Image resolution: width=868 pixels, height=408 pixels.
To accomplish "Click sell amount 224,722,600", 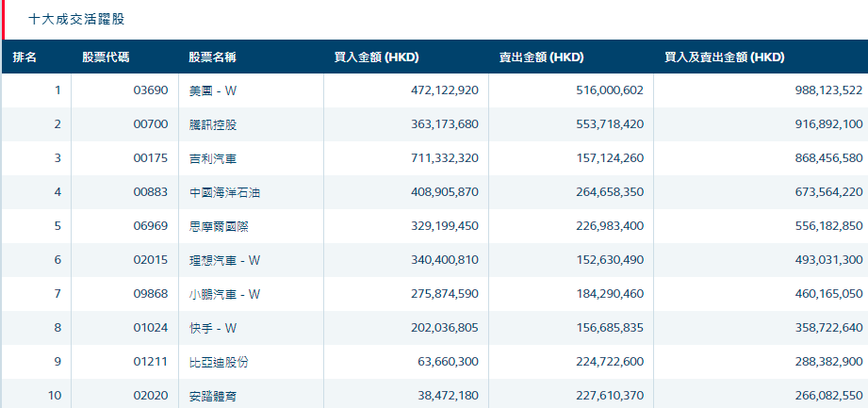I will 610,362.
